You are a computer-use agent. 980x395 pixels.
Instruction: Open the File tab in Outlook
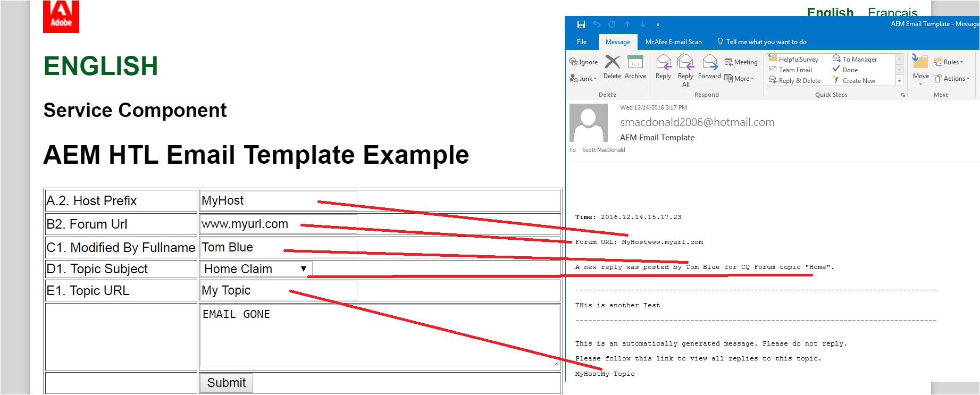click(582, 42)
